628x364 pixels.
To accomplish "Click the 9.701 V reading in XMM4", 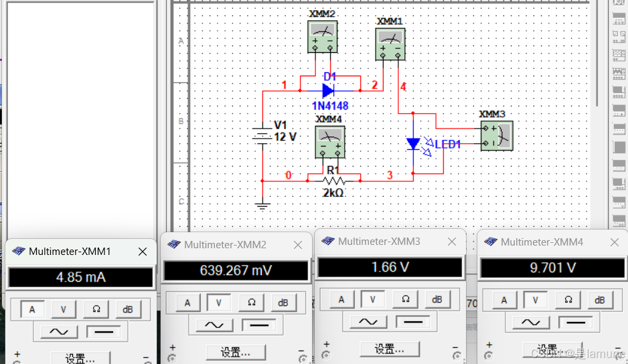I will [553, 268].
